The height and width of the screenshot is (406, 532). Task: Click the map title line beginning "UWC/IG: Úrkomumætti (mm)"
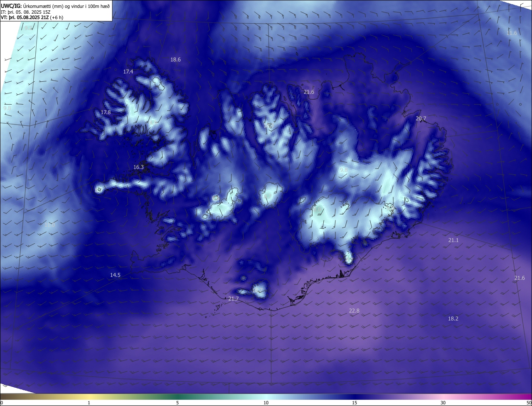[x=55, y=6]
